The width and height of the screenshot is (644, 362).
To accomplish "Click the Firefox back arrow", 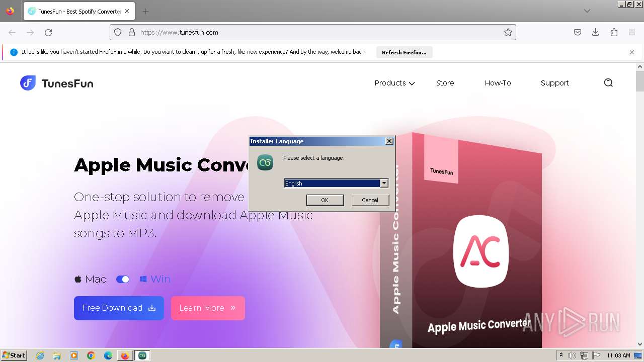I will [12, 32].
